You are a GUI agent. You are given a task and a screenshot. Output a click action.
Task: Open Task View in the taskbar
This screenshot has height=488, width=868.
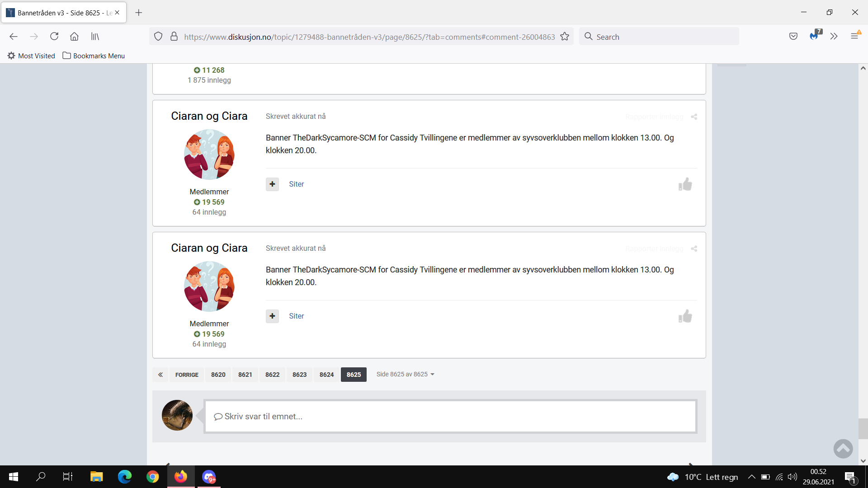[68, 477]
